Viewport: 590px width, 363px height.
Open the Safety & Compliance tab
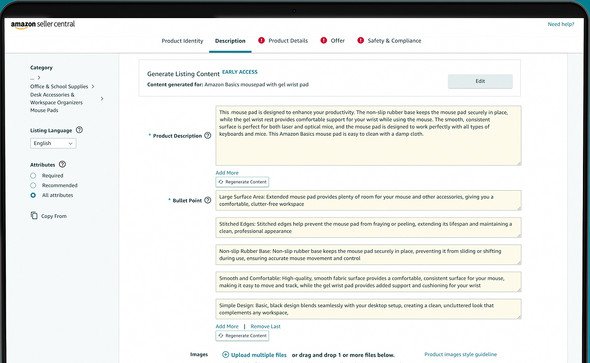[x=394, y=41]
